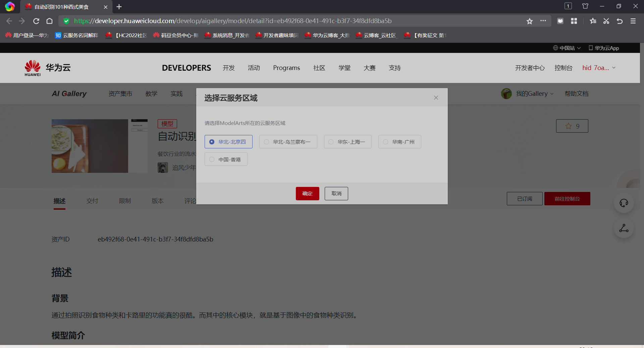Select 华北-北京四 region radio button
The height and width of the screenshot is (348, 644).
(228, 142)
